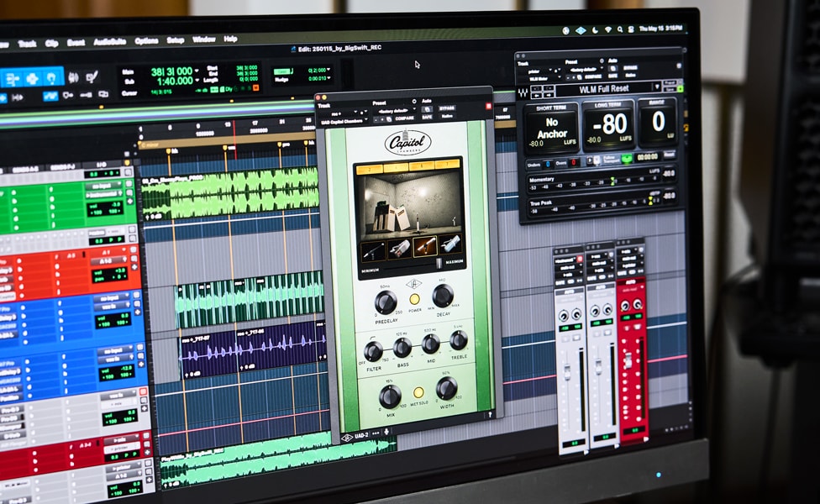Open the Sub counter format dropdown arrow

197,81
